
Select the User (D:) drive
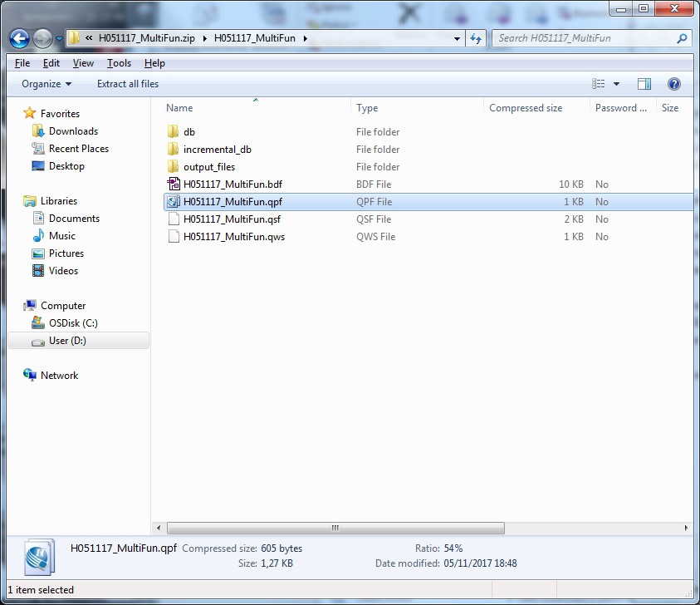[x=79, y=341]
